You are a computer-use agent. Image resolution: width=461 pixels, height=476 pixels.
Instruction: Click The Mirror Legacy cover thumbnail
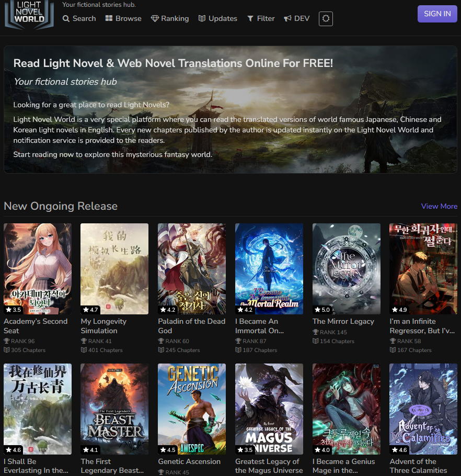346,268
